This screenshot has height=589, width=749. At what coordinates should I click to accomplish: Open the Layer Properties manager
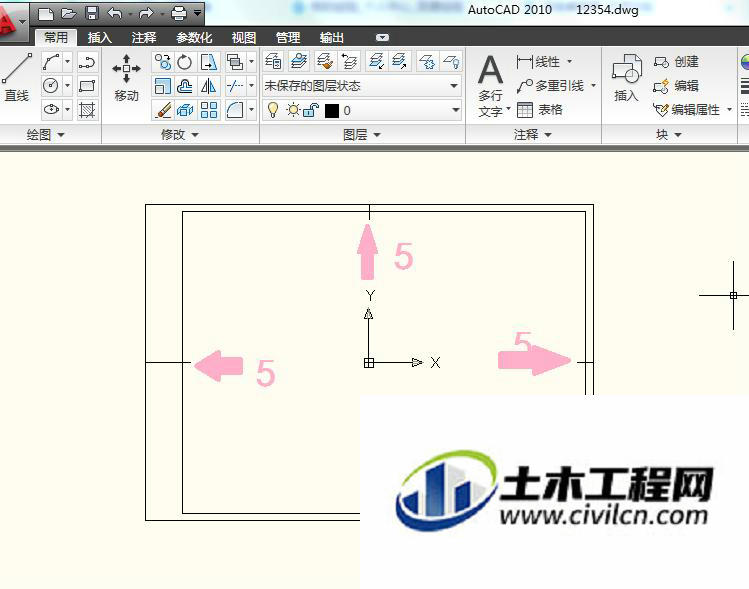(273, 61)
